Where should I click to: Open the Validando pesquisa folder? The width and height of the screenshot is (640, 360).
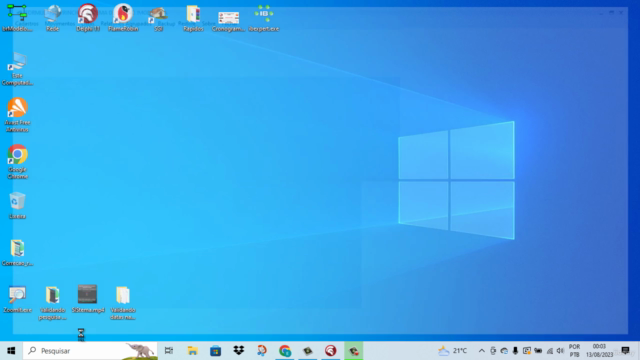(53, 303)
